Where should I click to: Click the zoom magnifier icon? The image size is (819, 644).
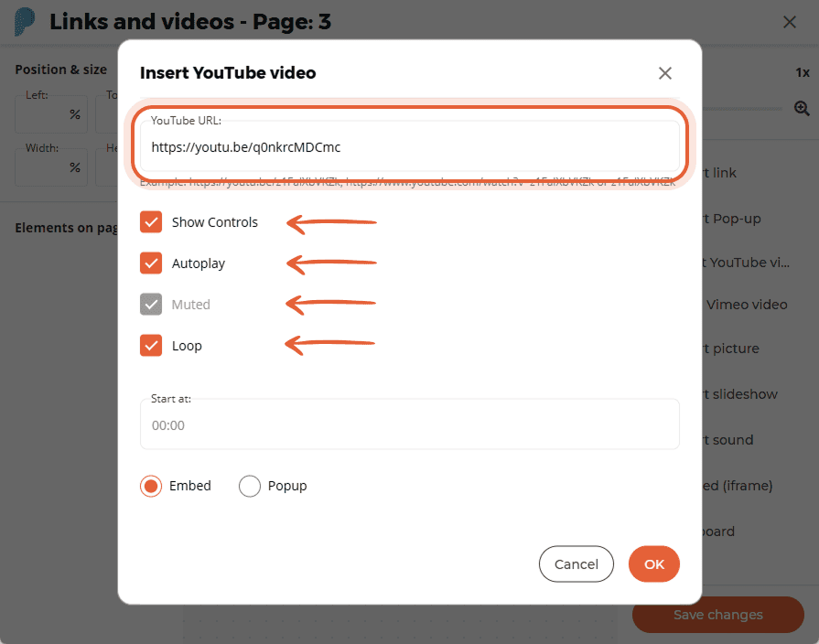tap(802, 108)
